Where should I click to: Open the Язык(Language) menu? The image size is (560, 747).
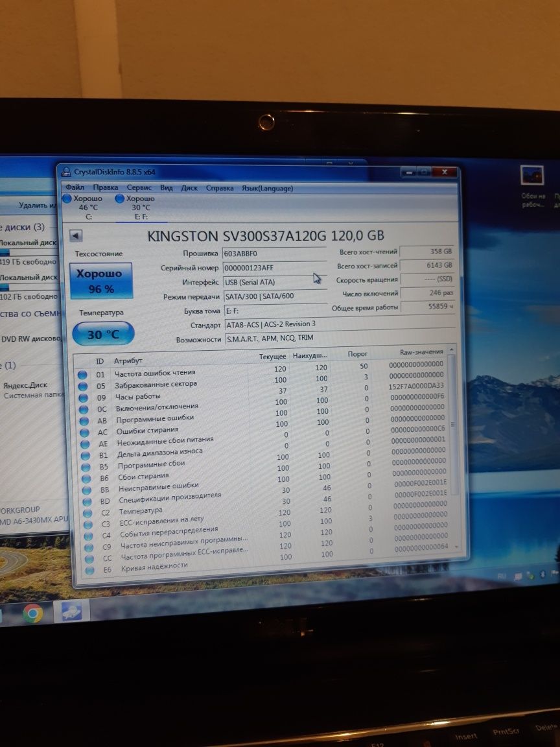pyautogui.click(x=267, y=188)
